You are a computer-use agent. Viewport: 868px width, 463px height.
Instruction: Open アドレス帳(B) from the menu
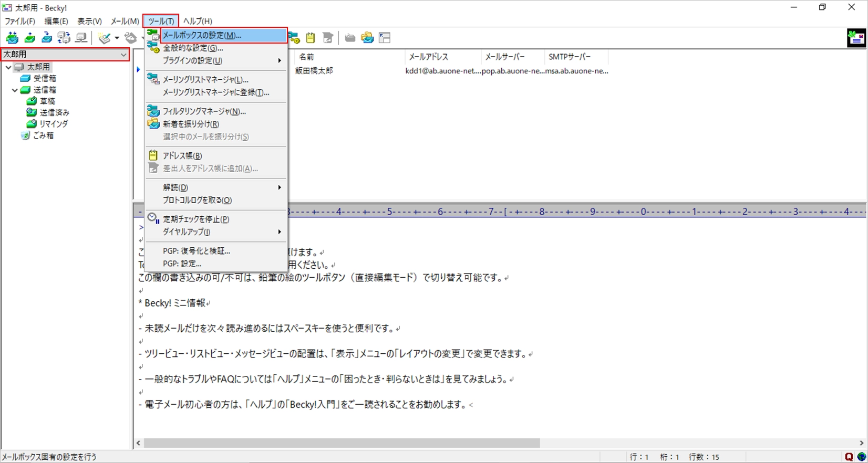[216, 156]
